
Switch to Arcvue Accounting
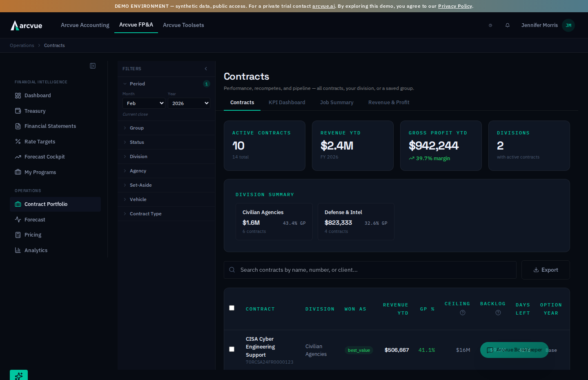click(x=85, y=25)
